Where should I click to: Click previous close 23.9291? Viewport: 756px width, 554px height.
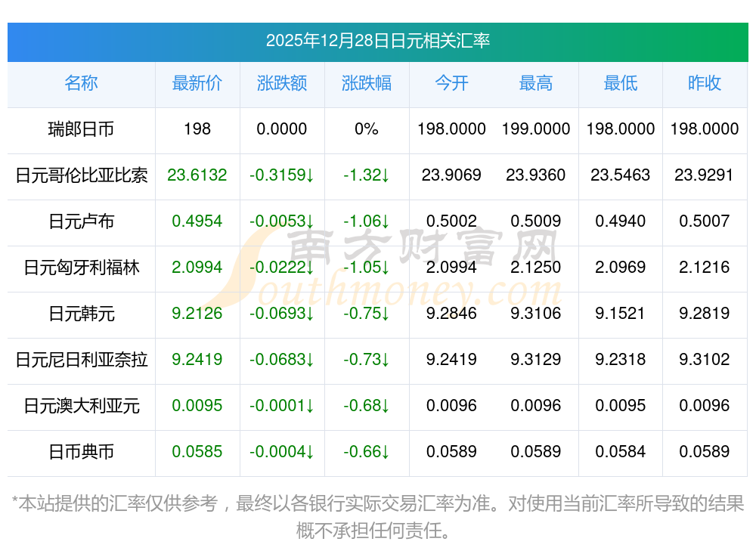click(705, 175)
